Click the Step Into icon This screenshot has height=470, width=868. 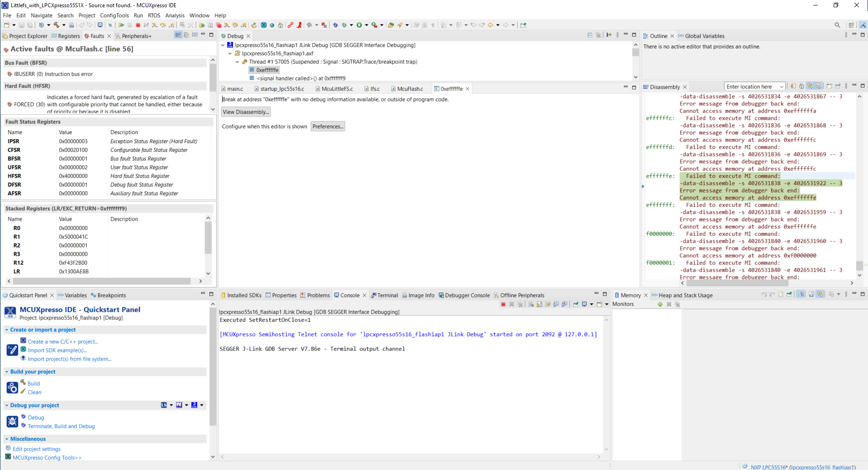[x=154, y=25]
